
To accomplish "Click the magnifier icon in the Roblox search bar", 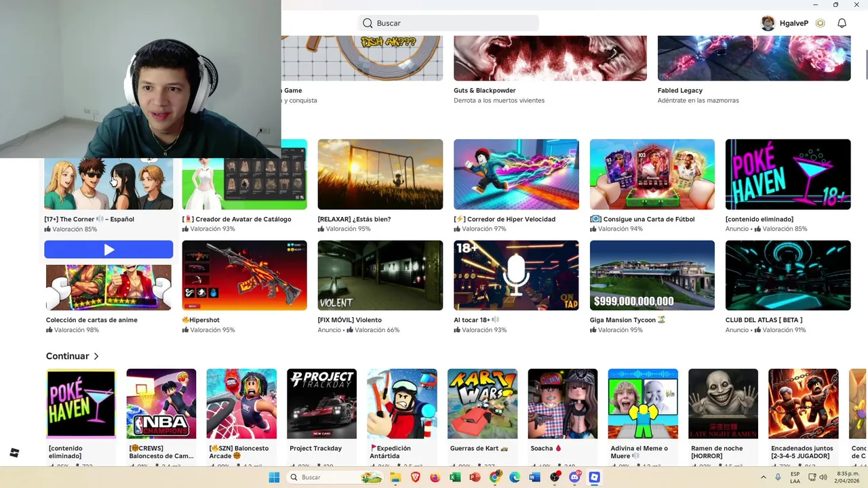I will (x=368, y=23).
